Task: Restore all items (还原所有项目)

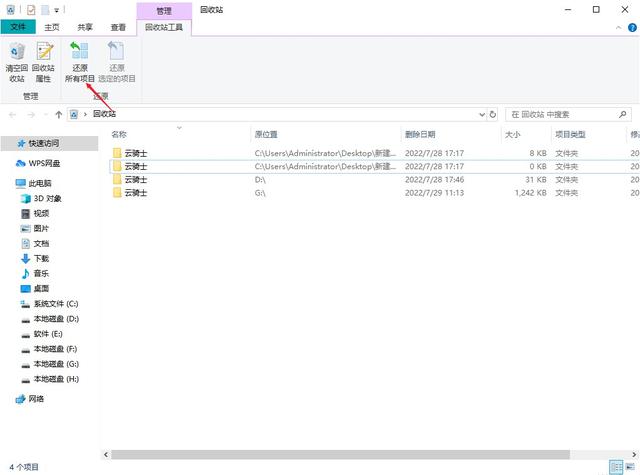Action: pos(80,62)
